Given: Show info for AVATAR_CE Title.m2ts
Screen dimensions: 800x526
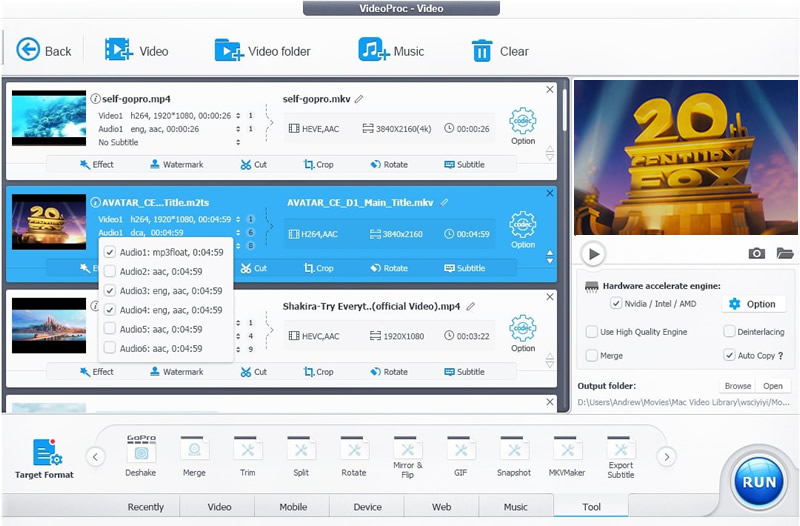Looking at the screenshot, I should click(x=95, y=202).
